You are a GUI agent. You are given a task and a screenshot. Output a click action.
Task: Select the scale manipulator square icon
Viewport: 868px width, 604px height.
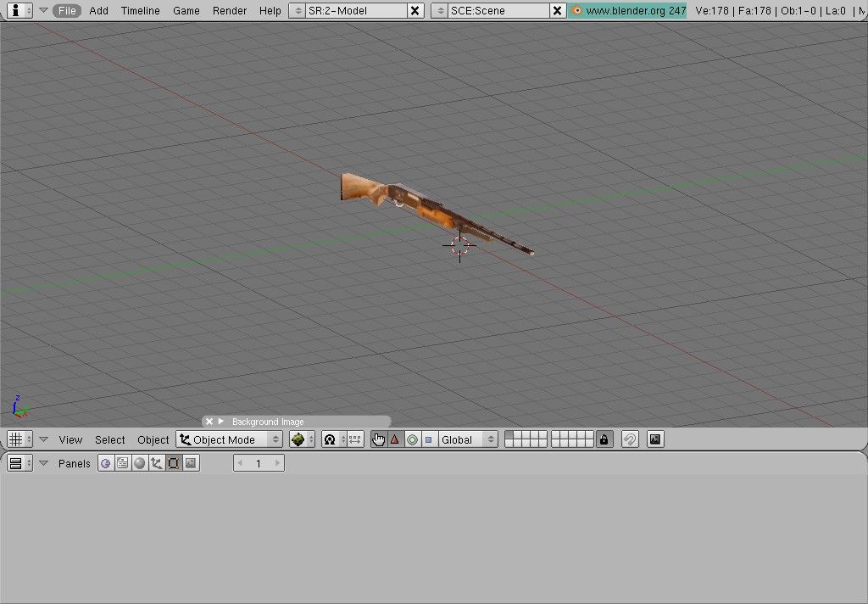click(428, 439)
